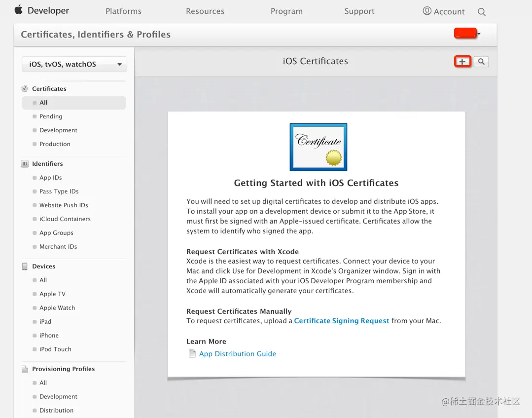Open App Distribution Guide link
The width and height of the screenshot is (532, 418).
tap(238, 354)
